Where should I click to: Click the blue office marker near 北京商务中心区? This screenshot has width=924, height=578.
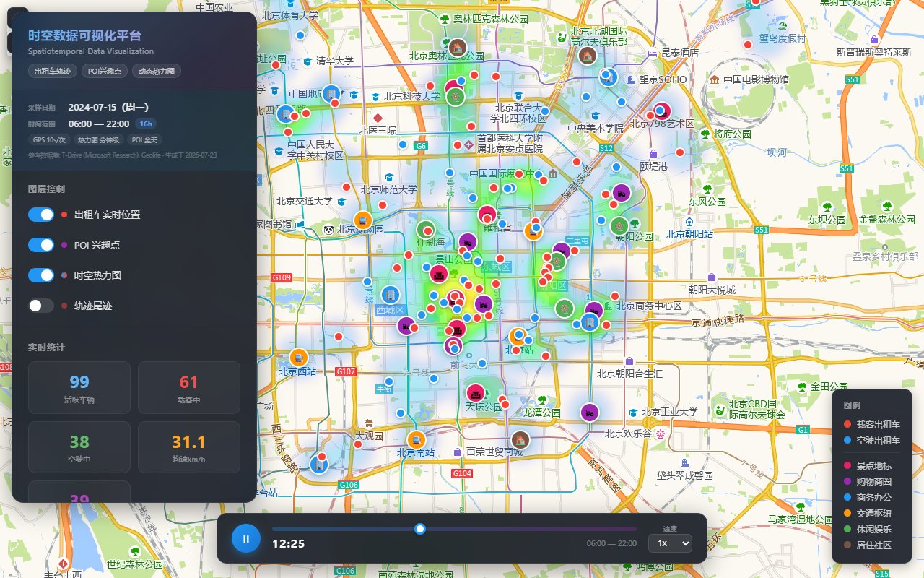[x=590, y=322]
